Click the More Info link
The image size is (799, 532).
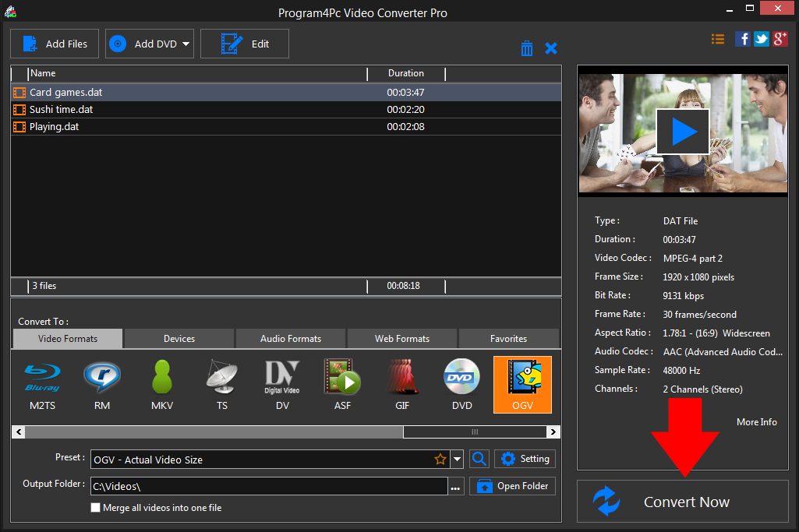coord(756,421)
